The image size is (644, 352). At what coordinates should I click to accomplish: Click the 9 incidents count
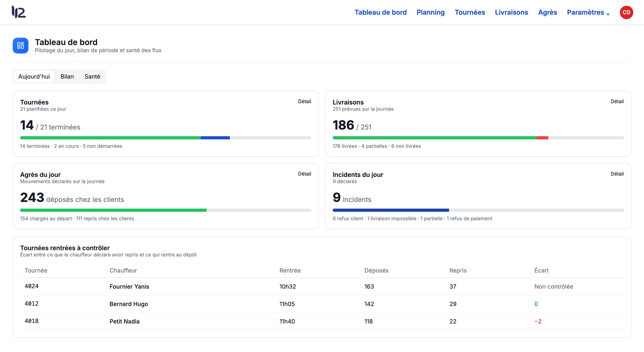336,198
